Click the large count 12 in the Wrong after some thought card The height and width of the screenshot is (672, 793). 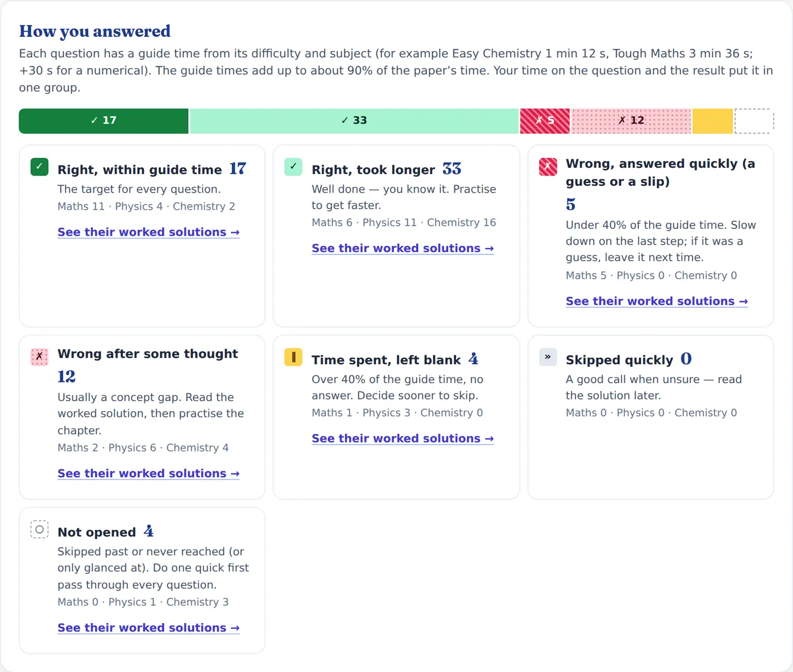point(66,377)
